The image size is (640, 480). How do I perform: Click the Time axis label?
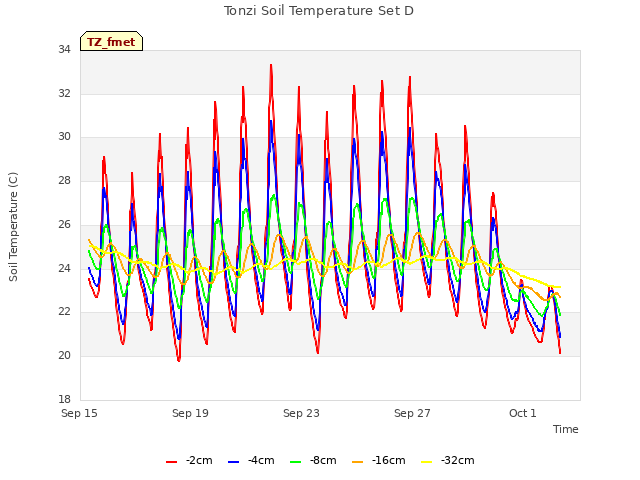click(x=566, y=429)
